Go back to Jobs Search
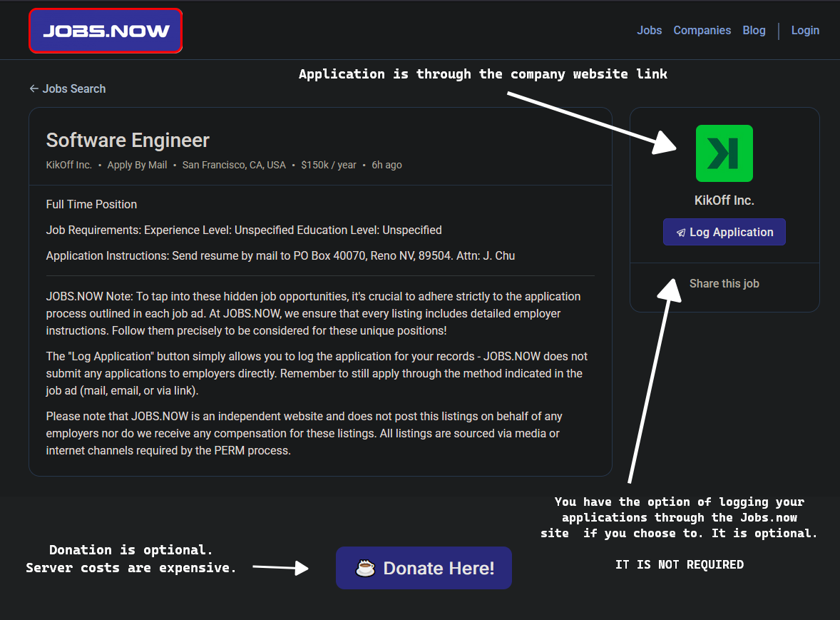Screen dimensions: 840x620 [x=68, y=89]
